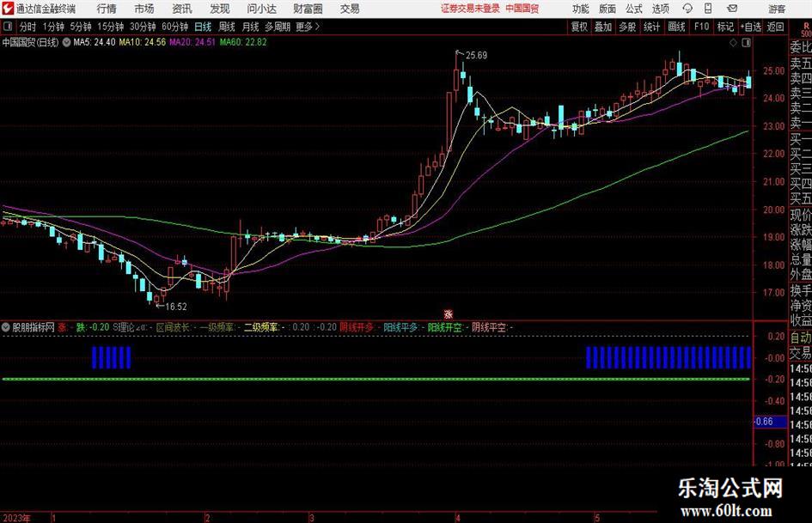
Task: Switch to the 5分钟 period tab
Action: click(81, 27)
